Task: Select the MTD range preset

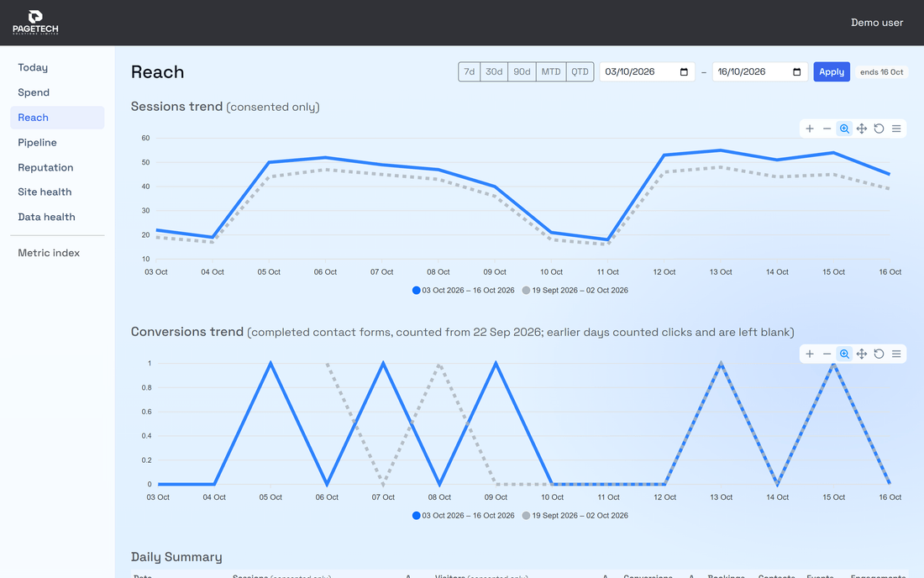Action: point(551,72)
